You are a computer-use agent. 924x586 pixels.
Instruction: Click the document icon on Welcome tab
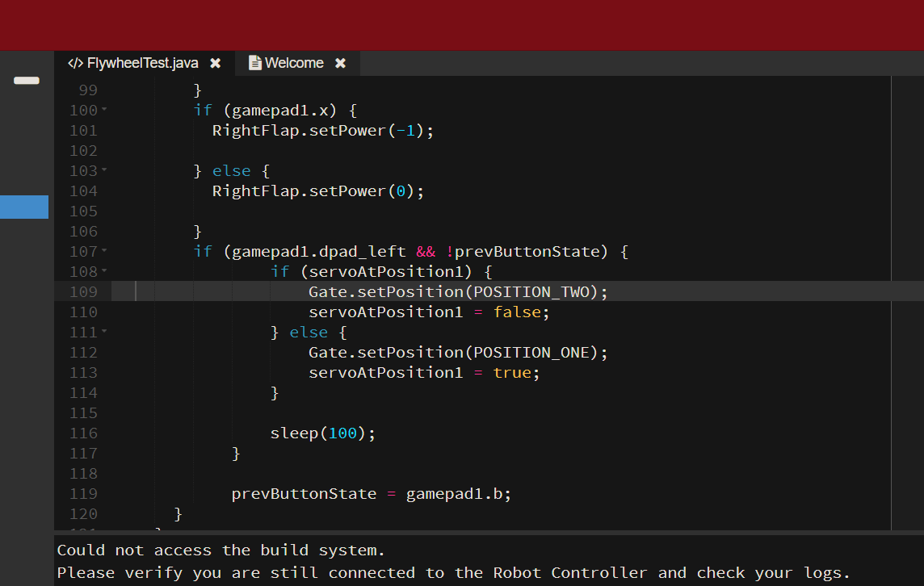(255, 63)
